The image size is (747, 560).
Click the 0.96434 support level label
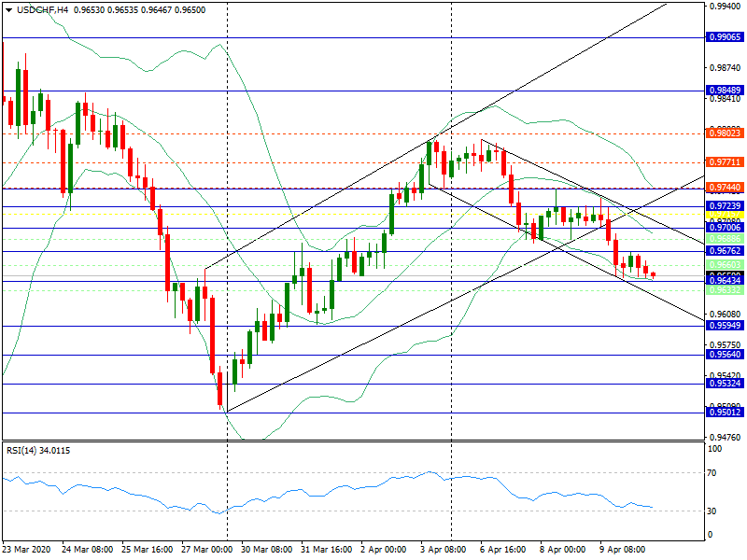point(725,281)
